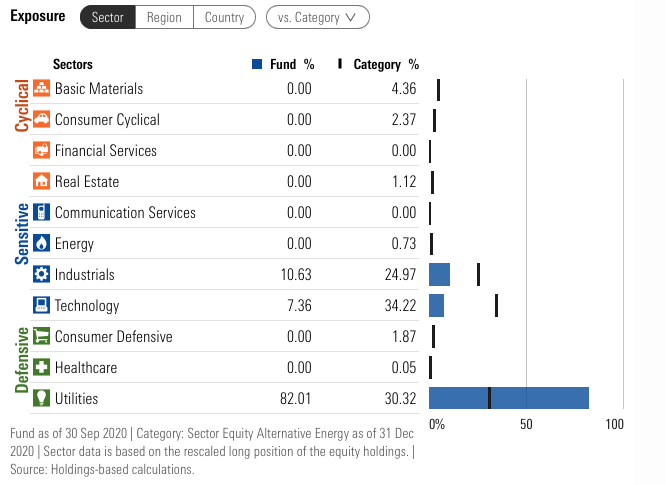Click the Energy flame icon
The height and width of the screenshot is (485, 666).
pyautogui.click(x=42, y=244)
